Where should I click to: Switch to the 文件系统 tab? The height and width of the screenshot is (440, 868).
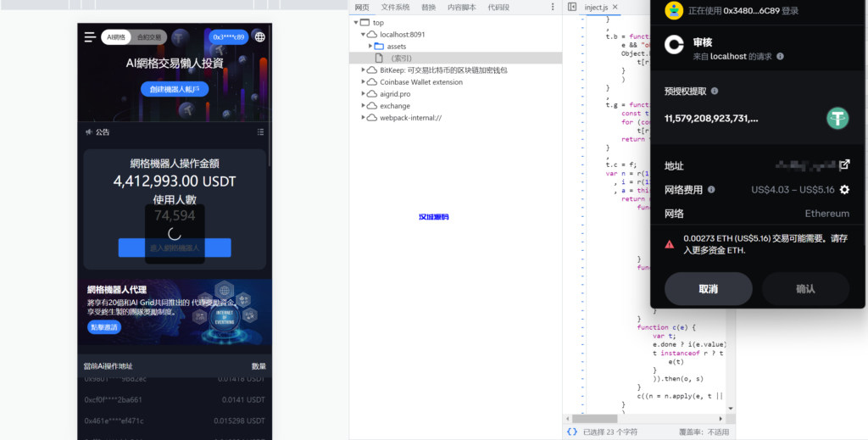(394, 7)
